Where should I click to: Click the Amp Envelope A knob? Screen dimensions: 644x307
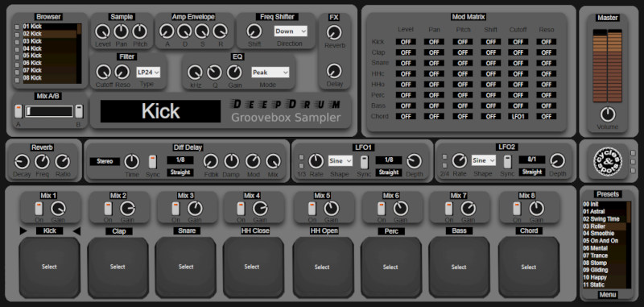point(167,31)
